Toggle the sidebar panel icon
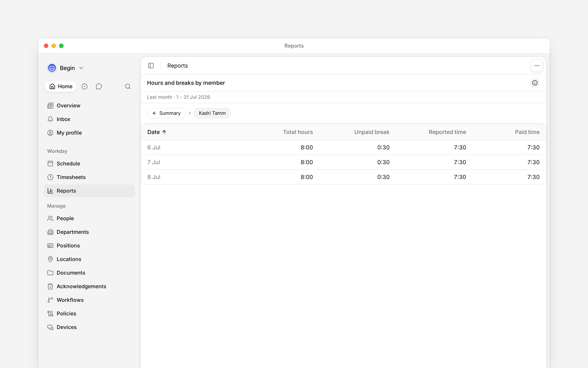 click(x=151, y=66)
